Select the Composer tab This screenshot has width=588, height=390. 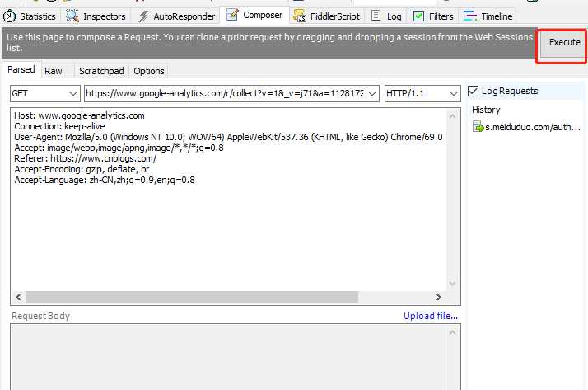[x=254, y=16]
